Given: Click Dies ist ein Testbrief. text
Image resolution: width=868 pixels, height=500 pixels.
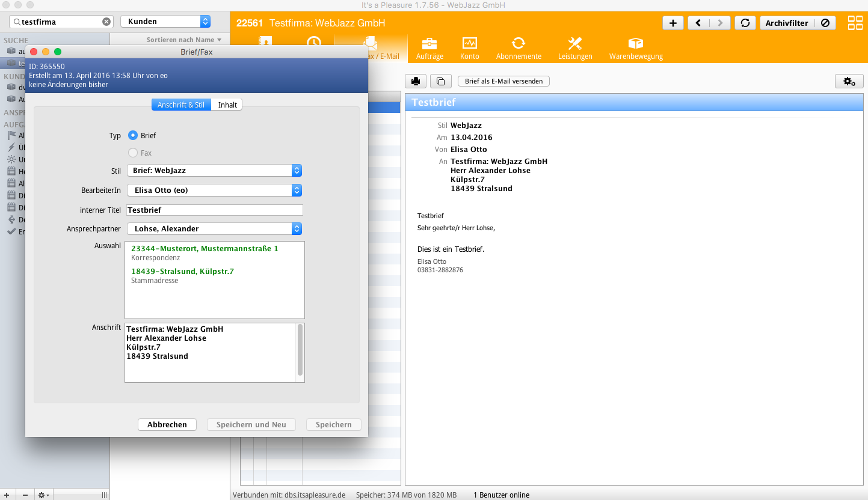Looking at the screenshot, I should click(451, 249).
